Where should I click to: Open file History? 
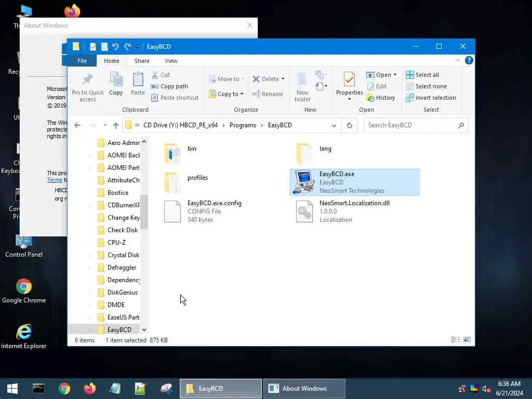click(x=381, y=98)
